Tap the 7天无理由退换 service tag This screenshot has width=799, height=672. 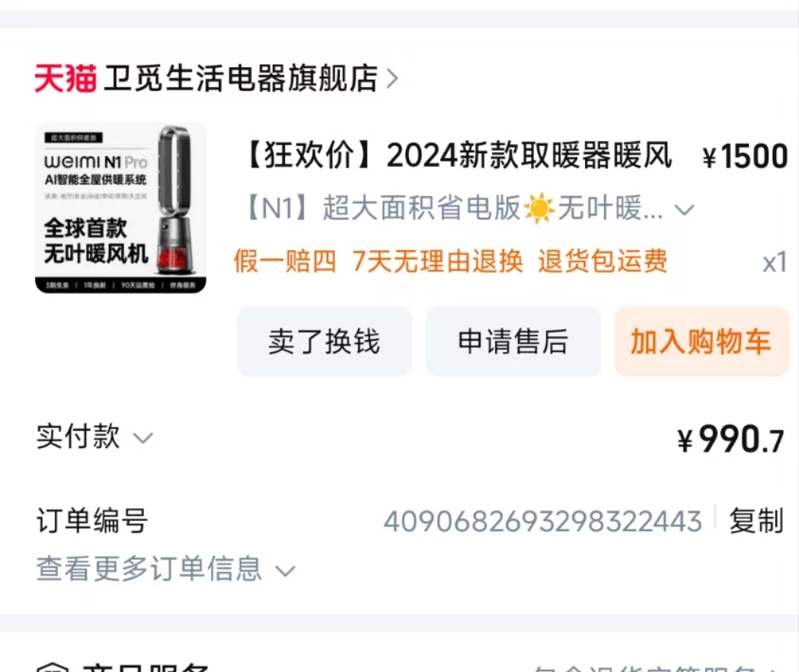tap(437, 261)
